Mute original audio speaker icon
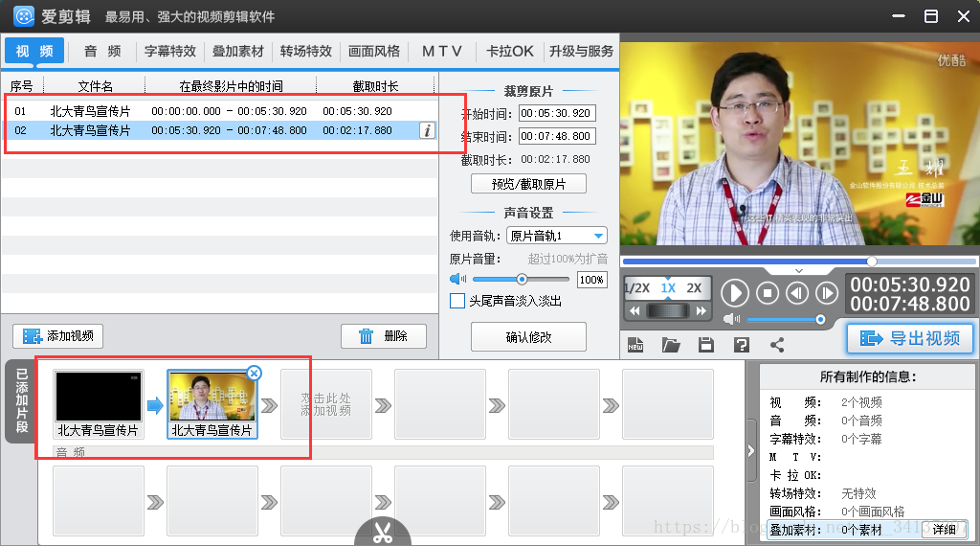 [458, 279]
